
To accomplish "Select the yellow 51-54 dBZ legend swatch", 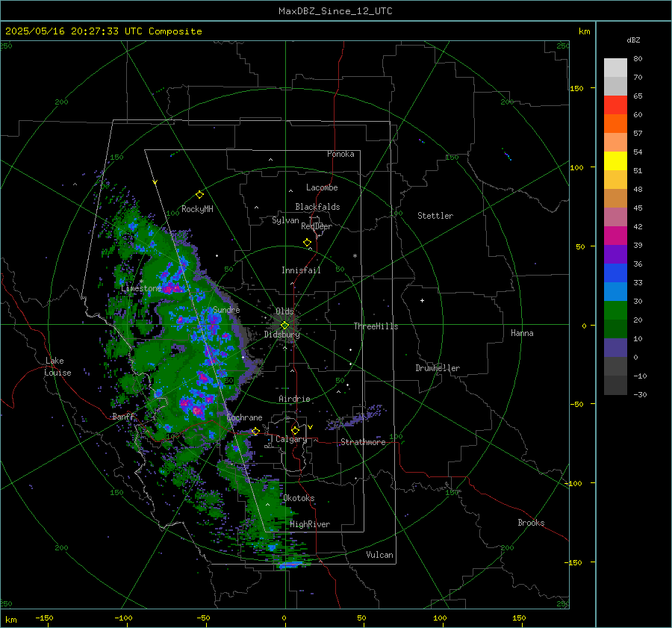I will [615, 161].
